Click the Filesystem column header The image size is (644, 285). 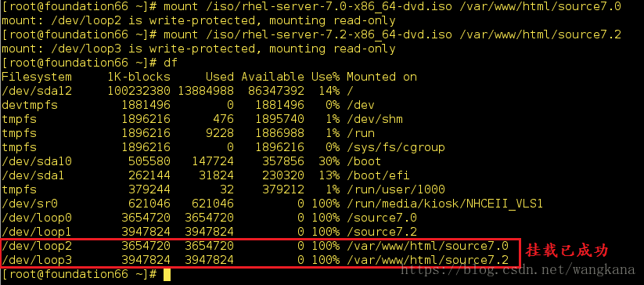[37, 77]
